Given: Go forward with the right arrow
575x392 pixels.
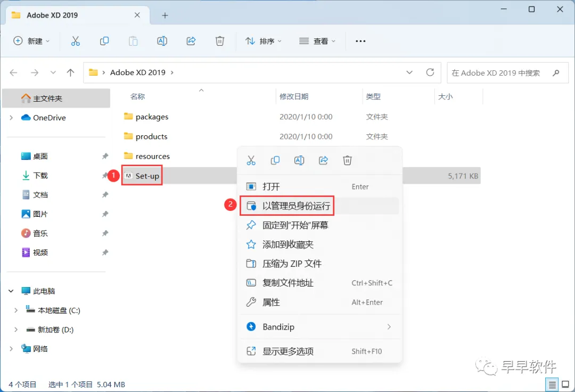Looking at the screenshot, I should (35, 72).
